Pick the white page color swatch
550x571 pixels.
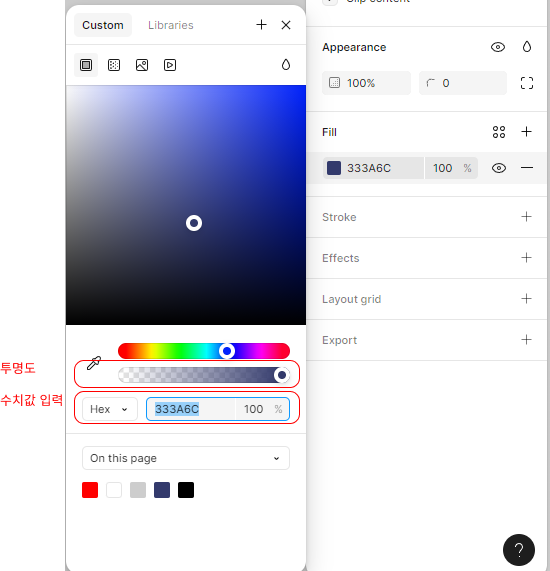[x=114, y=490]
